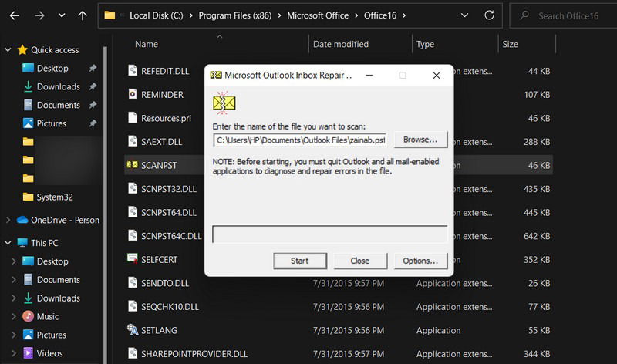Expand the OneDrive - Personal node
Viewport: 617px width, 364px height.
pyautogui.click(x=8, y=220)
